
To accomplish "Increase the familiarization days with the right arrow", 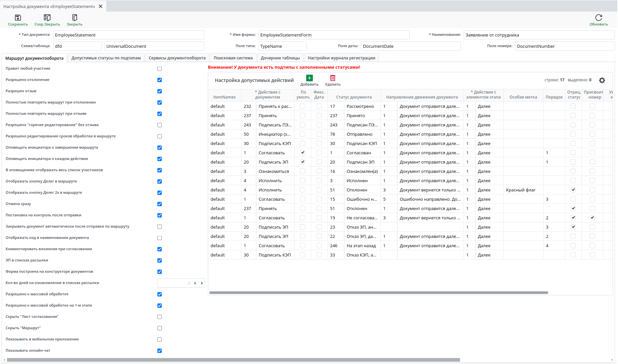I will 202,283.
